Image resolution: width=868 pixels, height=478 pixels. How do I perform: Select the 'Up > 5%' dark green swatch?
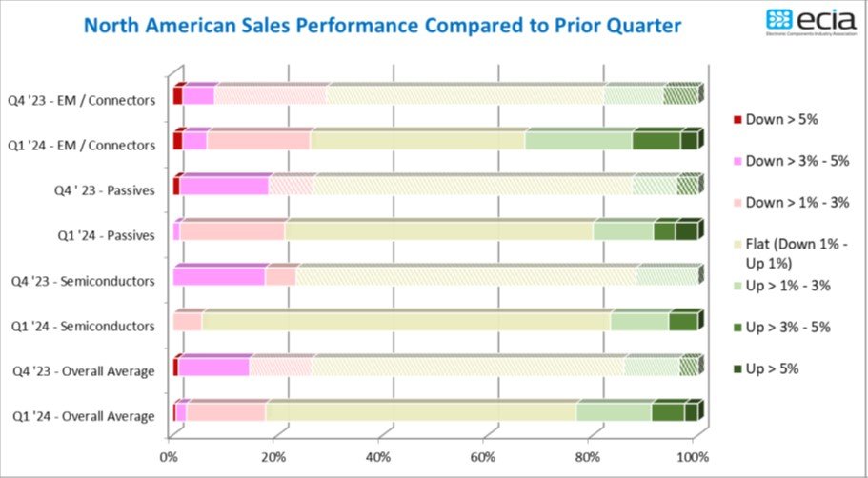pyautogui.click(x=737, y=369)
